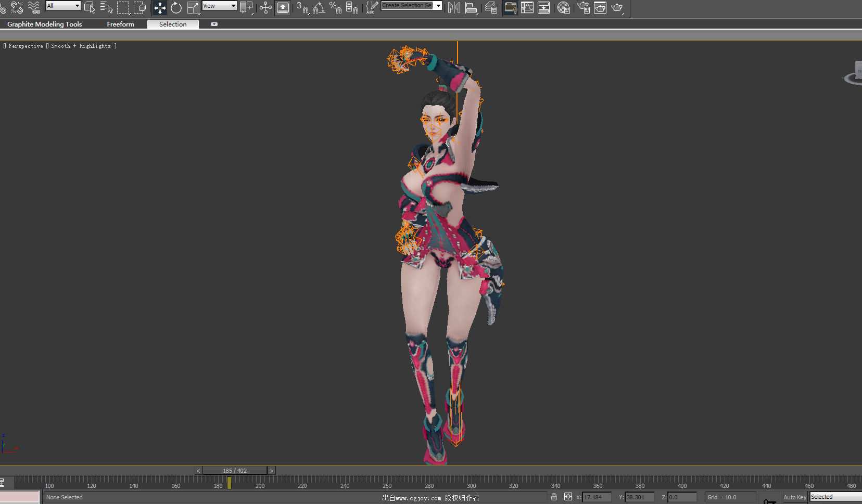
Task: Open the Schematic View icon
Action: [544, 7]
